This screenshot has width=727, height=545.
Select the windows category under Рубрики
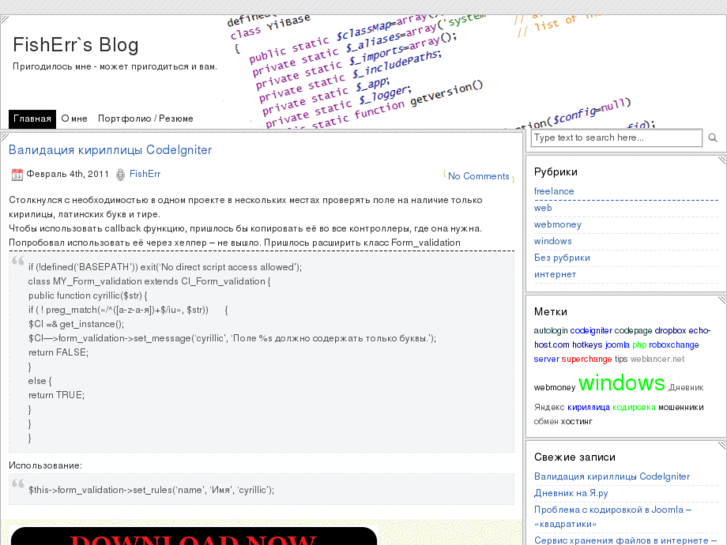click(553, 241)
